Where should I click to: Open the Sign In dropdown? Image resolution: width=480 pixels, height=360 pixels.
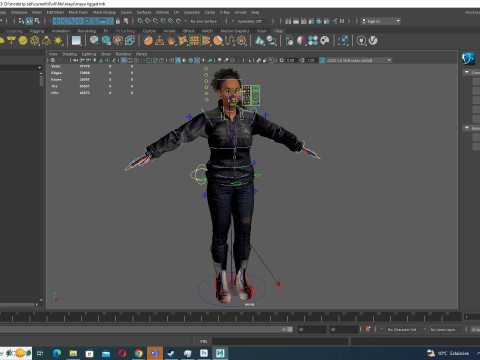[381, 21]
